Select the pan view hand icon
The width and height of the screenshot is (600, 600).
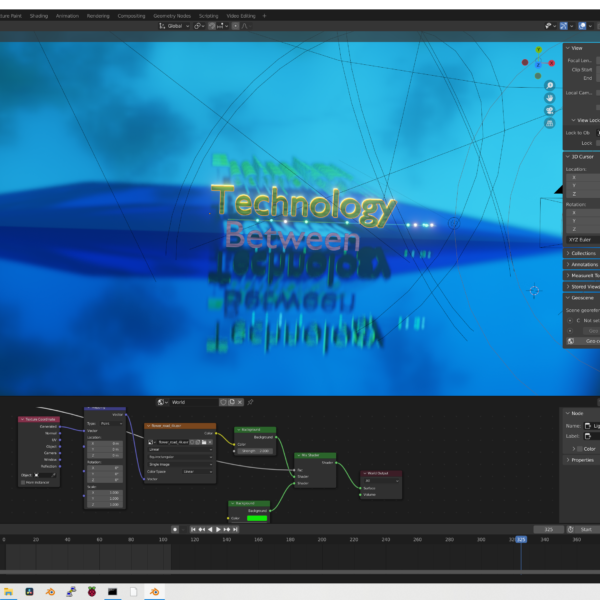pos(550,98)
